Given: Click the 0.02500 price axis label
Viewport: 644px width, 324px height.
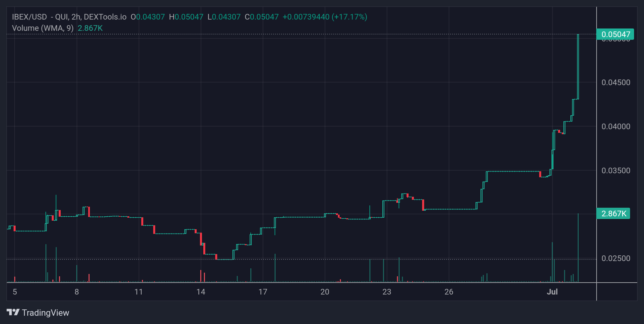Looking at the screenshot, I should (x=616, y=258).
